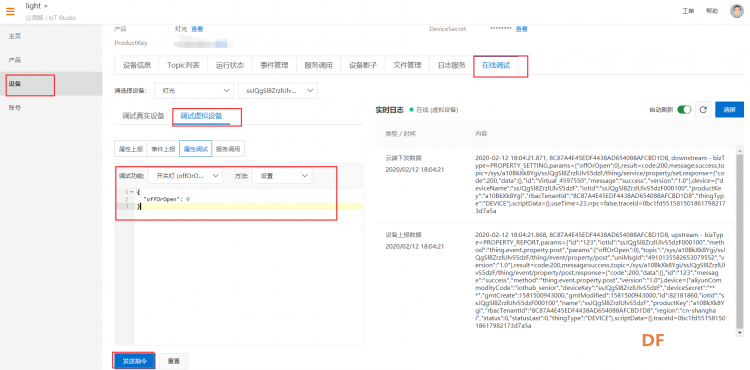750x370 pixels.
Task: Toggle the 自动刷新 switch
Action: pyautogui.click(x=684, y=109)
